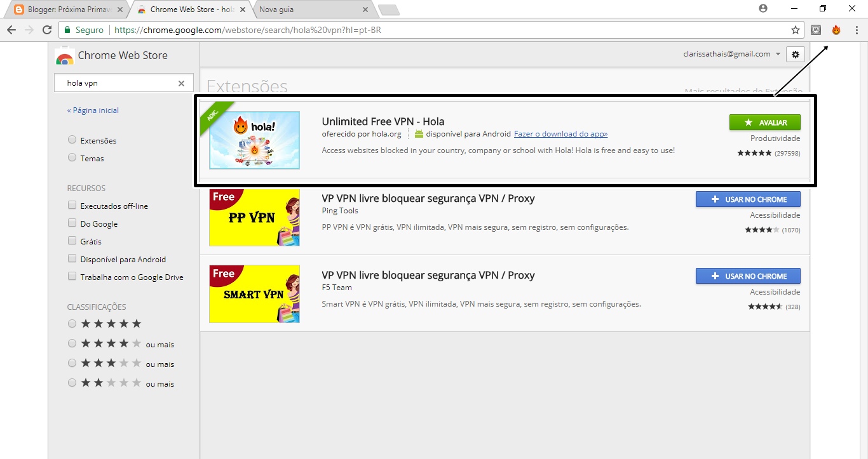Select the Extensões filter radio button
Screen dimensions: 868x459
72,140
